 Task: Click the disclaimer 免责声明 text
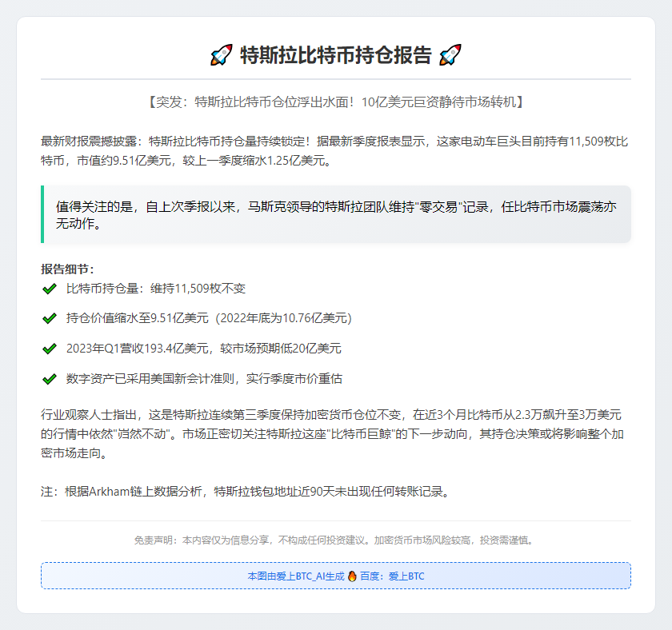(335, 540)
